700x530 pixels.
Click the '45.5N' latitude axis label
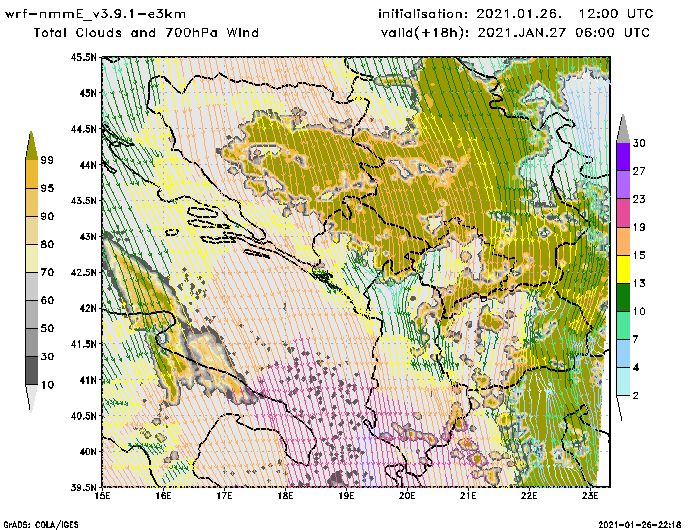[x=83, y=57]
